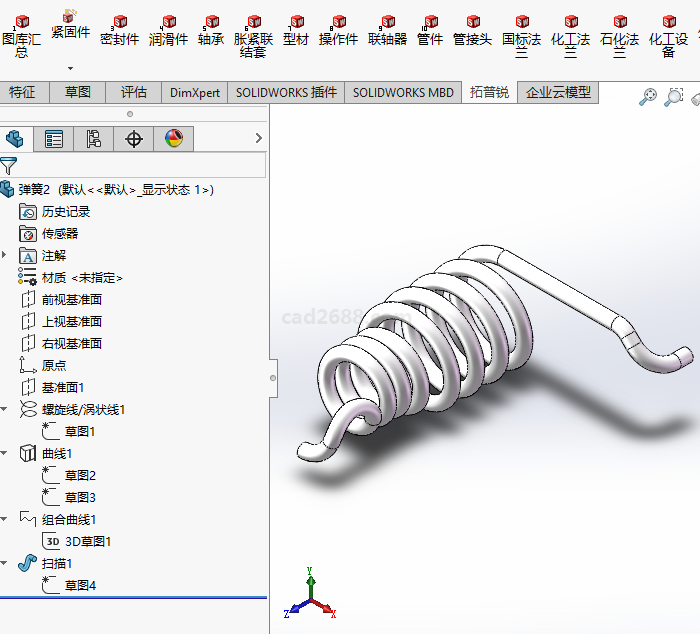Expand the 注解 annotations folder

click(x=6, y=255)
